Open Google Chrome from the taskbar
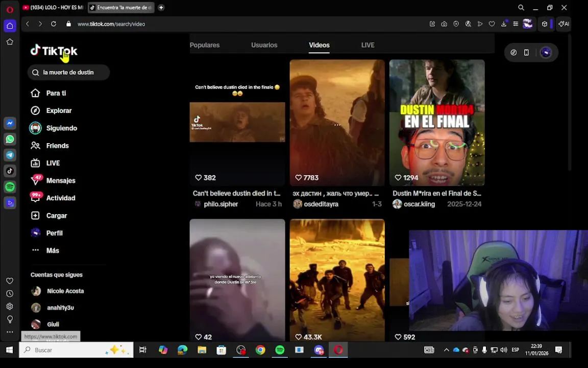The width and height of the screenshot is (588, 368). click(x=260, y=350)
